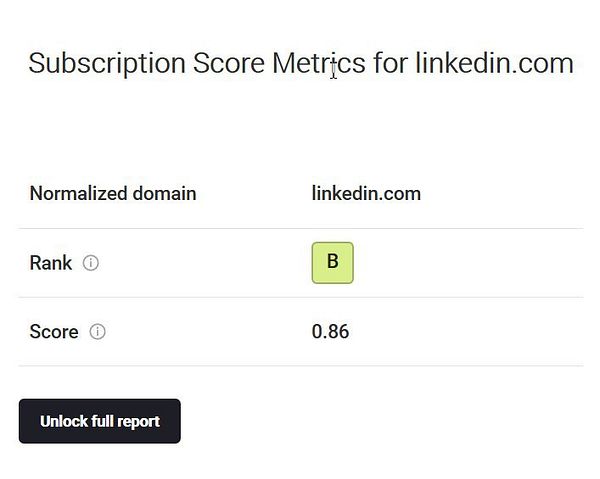
Task: Click the Score row label text
Action: [54, 331]
